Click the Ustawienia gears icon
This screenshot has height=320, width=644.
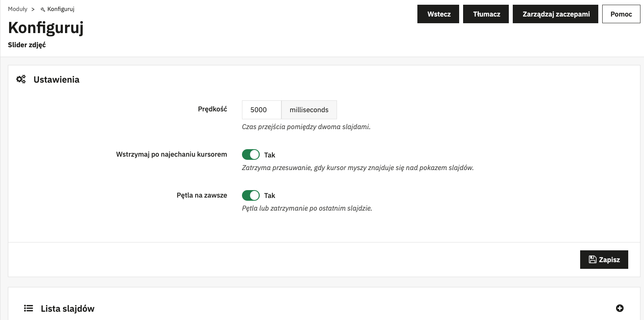pos(21,80)
